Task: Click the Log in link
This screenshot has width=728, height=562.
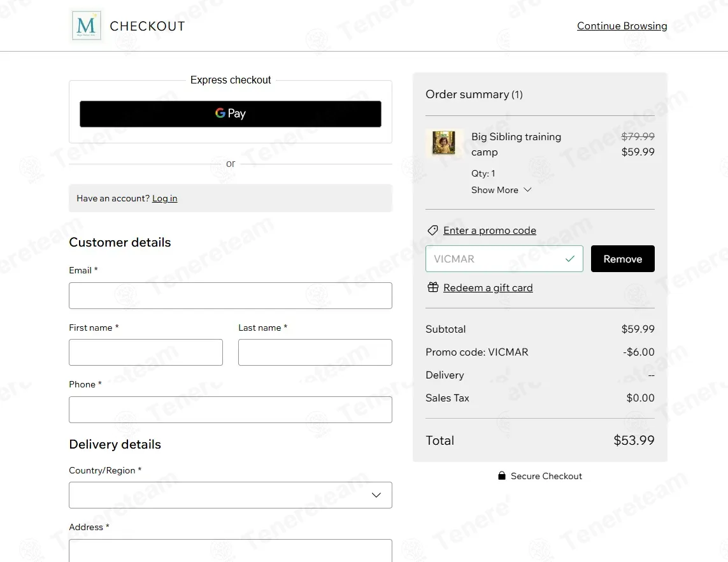Action: tap(164, 198)
